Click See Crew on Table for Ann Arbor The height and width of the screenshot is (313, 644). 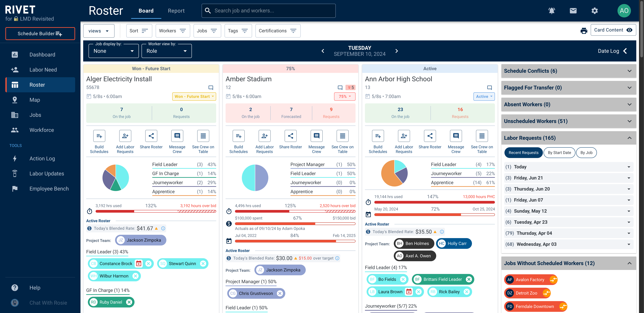click(x=482, y=136)
